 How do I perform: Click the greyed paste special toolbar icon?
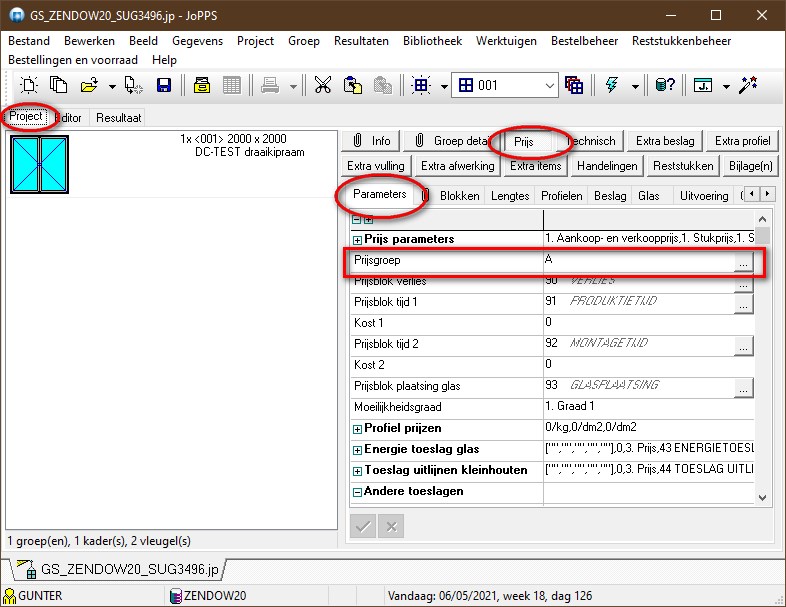click(382, 85)
